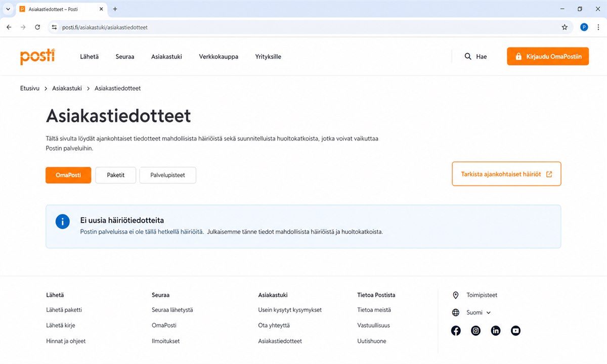Click the map pin icon beside Toimipisteet
The height and width of the screenshot is (364, 607).
[456, 295]
